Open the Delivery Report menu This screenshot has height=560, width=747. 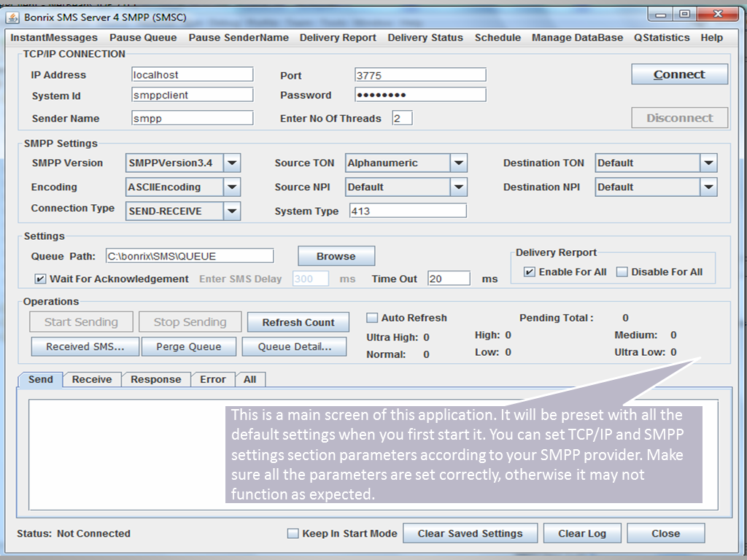[338, 38]
